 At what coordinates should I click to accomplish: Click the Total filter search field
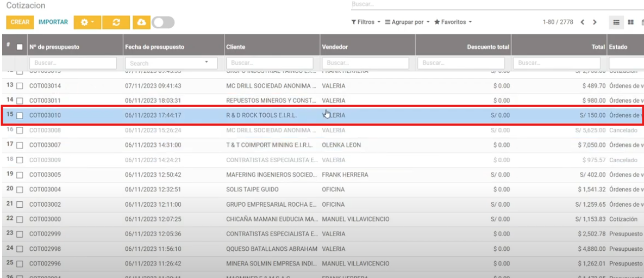pyautogui.click(x=557, y=63)
